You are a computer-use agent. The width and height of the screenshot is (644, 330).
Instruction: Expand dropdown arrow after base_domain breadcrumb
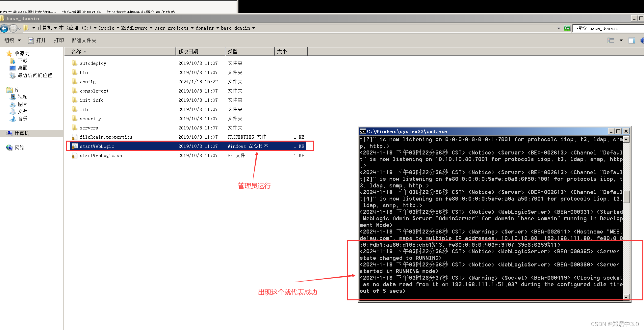[253, 28]
